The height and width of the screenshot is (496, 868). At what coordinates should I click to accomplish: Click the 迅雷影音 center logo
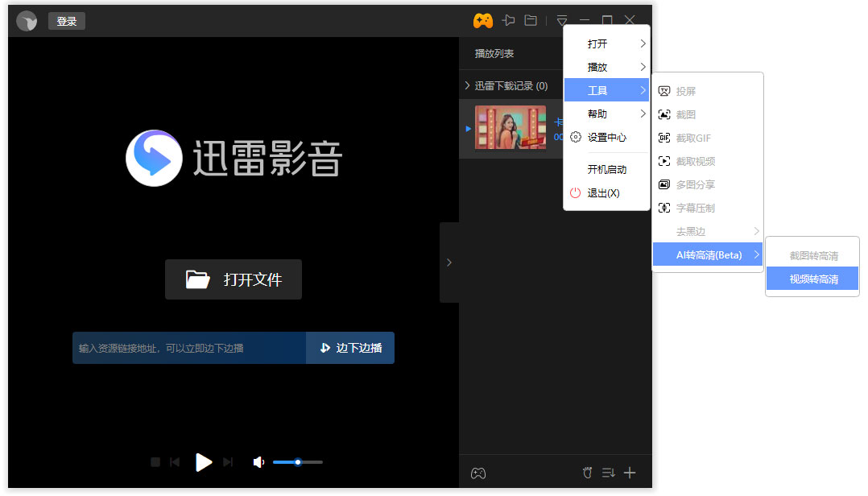[x=234, y=159]
